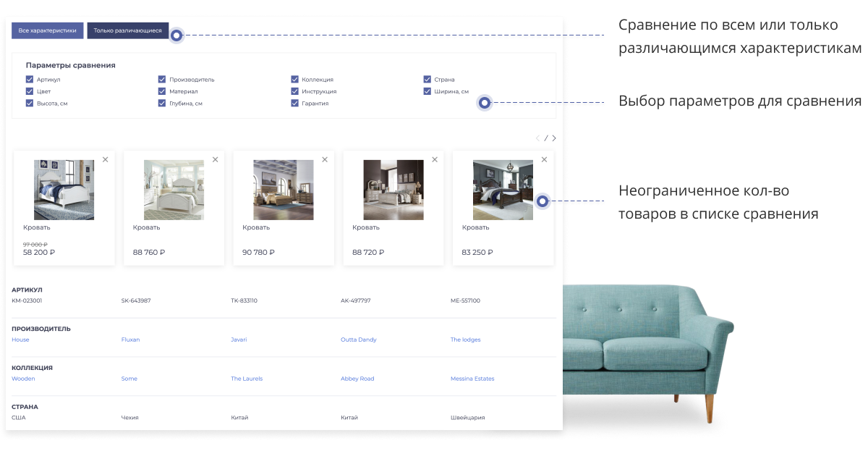Remove the 90 780 ₽ bed from comparison
This screenshot has height=467, width=868.
tap(325, 159)
